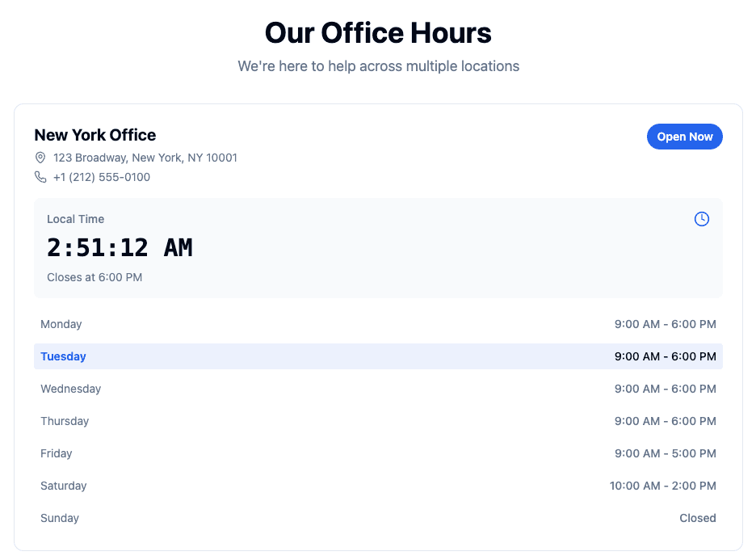
Task: Click the Our Office Hours title
Action: (378, 32)
